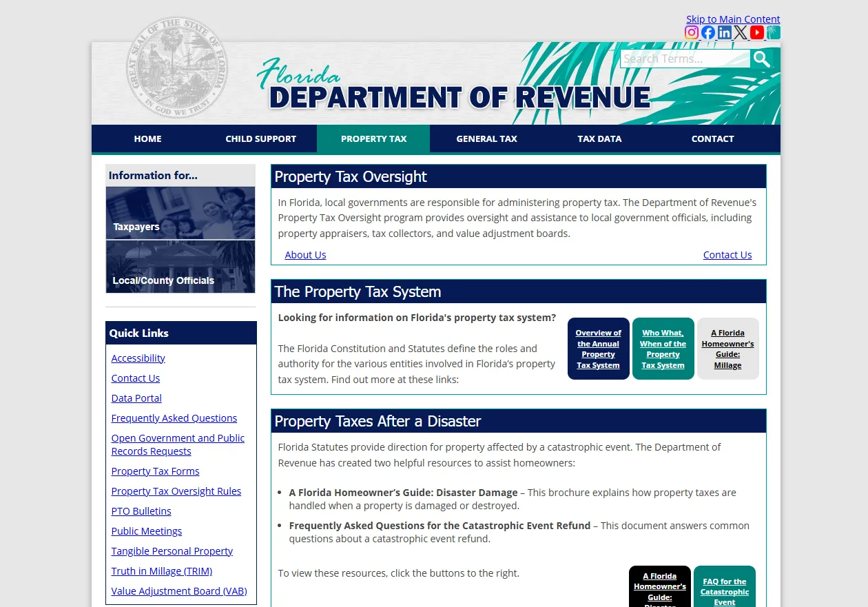
Task: Click Contact Us in Property Tax Oversight
Action: click(727, 255)
